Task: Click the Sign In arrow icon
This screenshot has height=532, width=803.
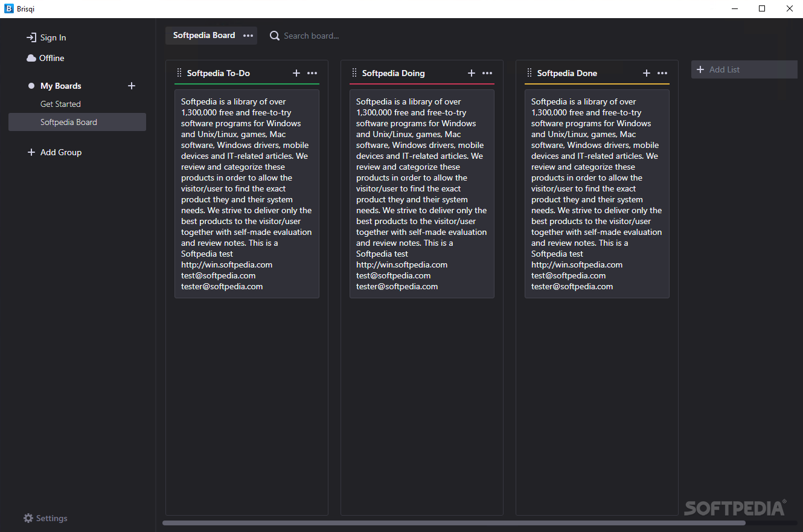Action: point(31,37)
